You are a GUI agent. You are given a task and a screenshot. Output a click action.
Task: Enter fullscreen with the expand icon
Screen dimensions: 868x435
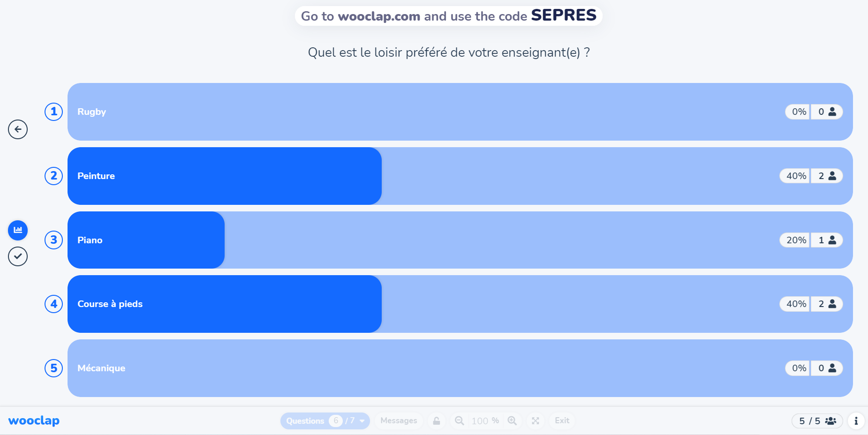535,420
